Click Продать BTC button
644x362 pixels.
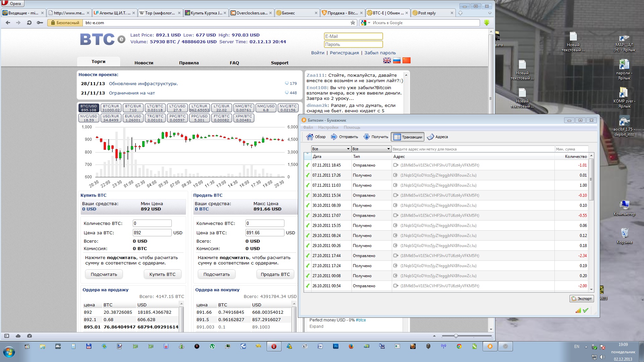coord(275,274)
